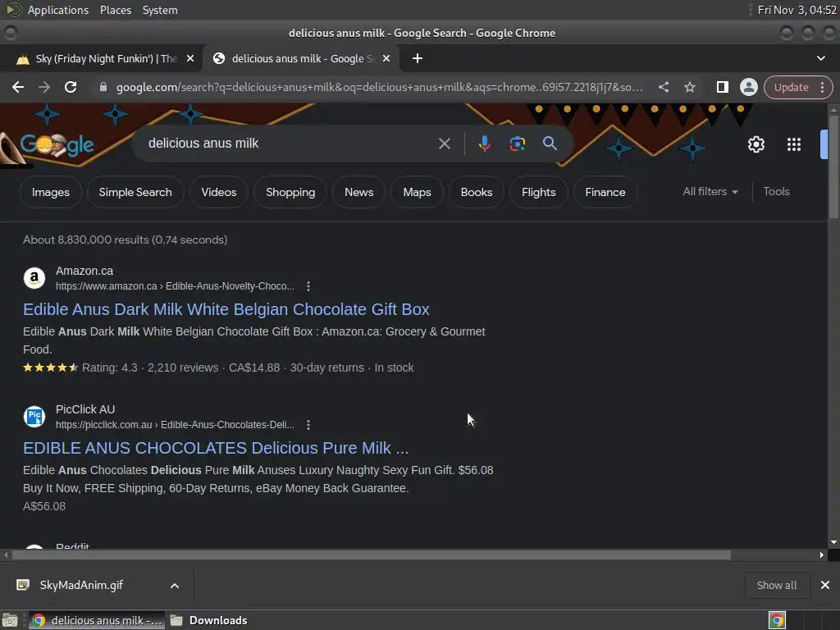
Task: Share this page using share icon
Action: click(663, 87)
